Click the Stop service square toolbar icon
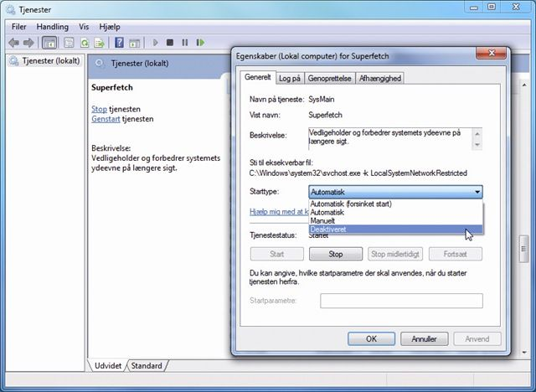 tap(170, 42)
